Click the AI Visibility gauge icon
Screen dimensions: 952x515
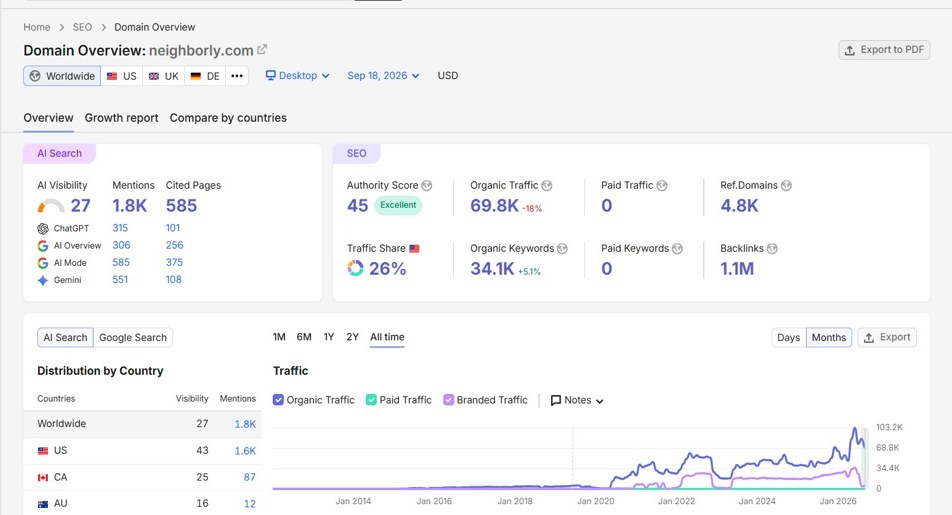[51, 205]
